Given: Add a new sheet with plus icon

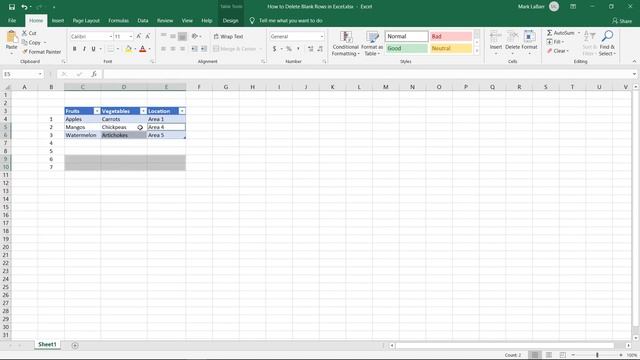Looking at the screenshot, I should coord(75,345).
